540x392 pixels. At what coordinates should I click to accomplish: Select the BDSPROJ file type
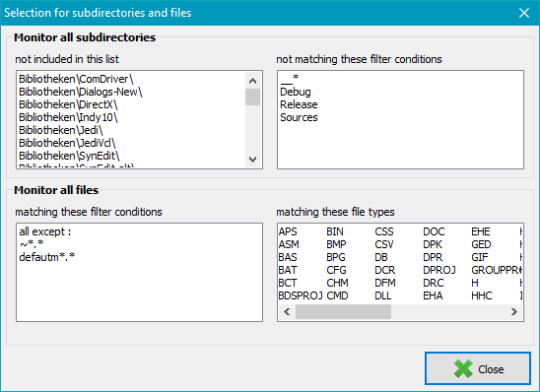tap(301, 295)
